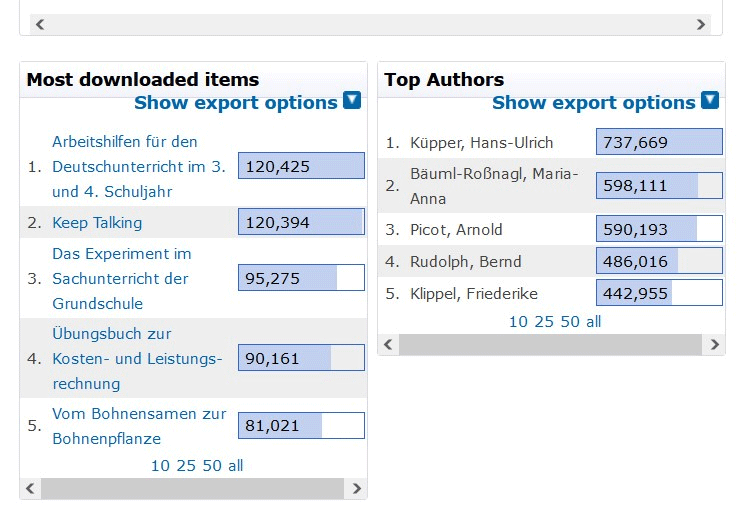Open Vom Bohnensamen zur Bohnenpflanze item
740x523 pixels.
click(139, 426)
